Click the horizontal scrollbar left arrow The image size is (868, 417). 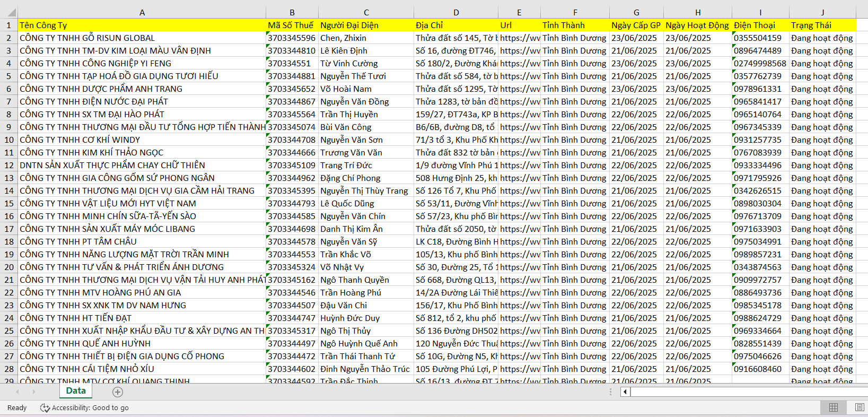[625, 392]
